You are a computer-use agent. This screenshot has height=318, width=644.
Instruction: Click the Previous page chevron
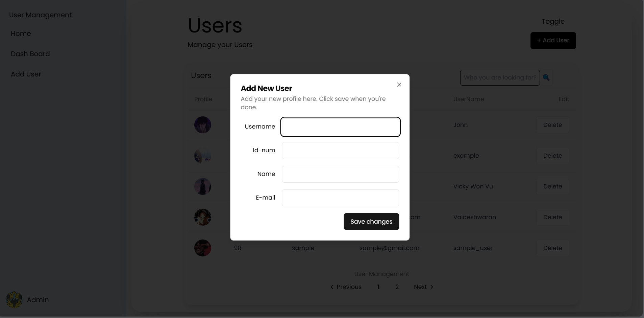click(x=332, y=287)
